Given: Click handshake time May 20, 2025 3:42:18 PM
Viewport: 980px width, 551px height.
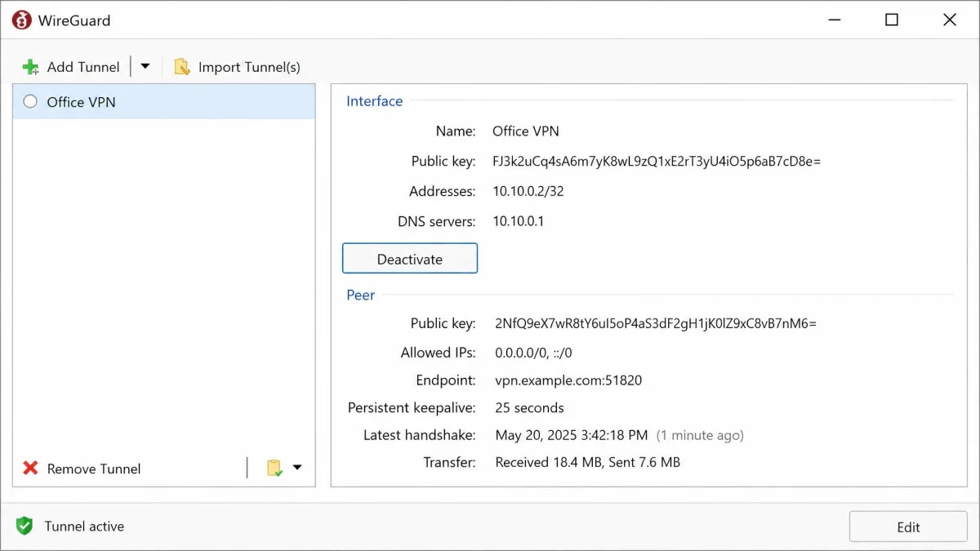Looking at the screenshot, I should click(572, 435).
